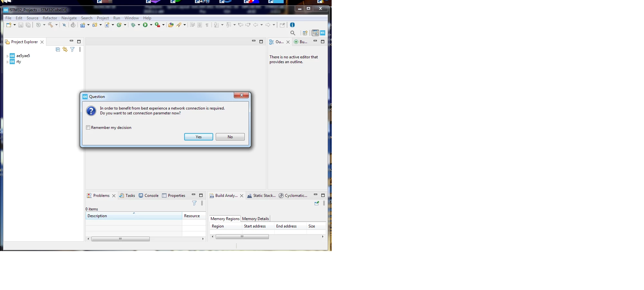Click Build Analyzer export icon
This screenshot has width=644, height=290.
(x=317, y=203)
